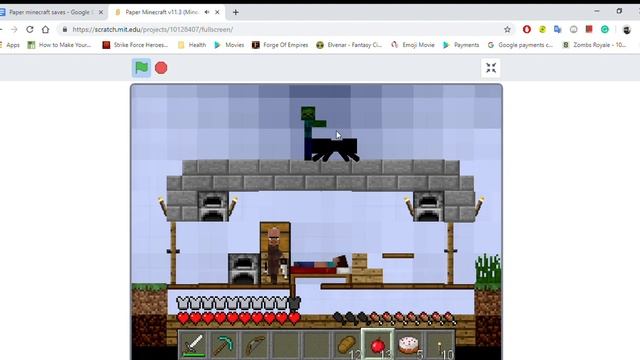The image size is (640, 360).
Task: Open the Movies bookmark
Action: pos(229,45)
